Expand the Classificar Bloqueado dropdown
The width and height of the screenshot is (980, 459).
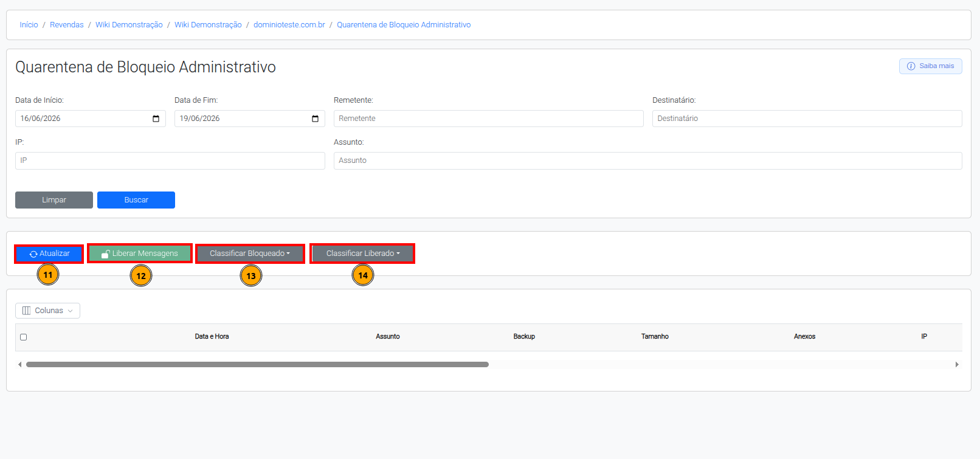point(250,254)
